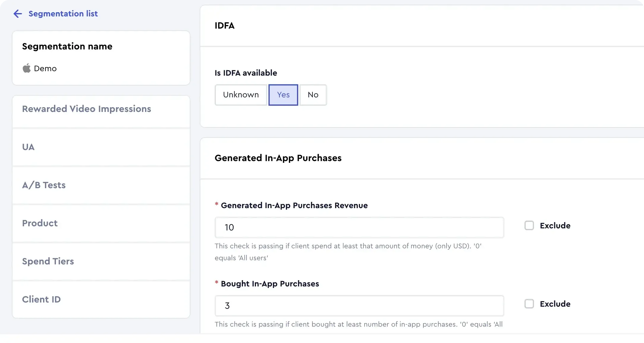Open the Spend Tiers section
This screenshot has height=343, width=644.
[48, 261]
